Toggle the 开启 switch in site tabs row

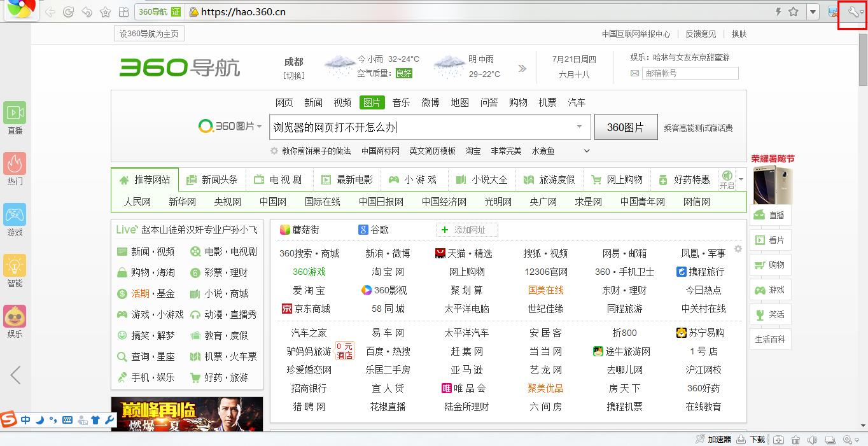point(727,179)
